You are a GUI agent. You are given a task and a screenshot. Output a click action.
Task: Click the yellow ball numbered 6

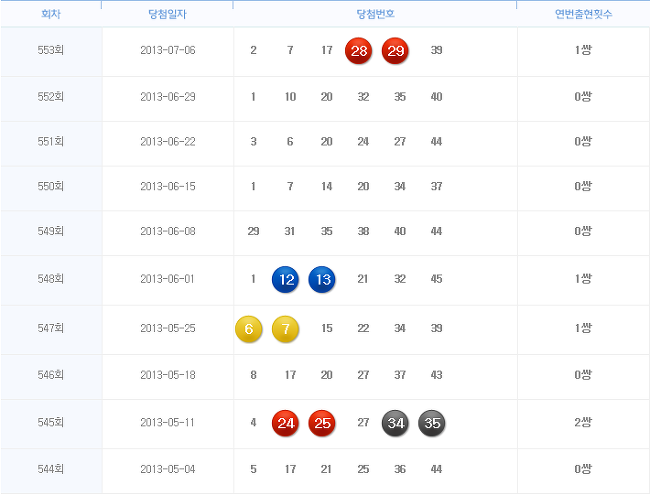(x=249, y=329)
